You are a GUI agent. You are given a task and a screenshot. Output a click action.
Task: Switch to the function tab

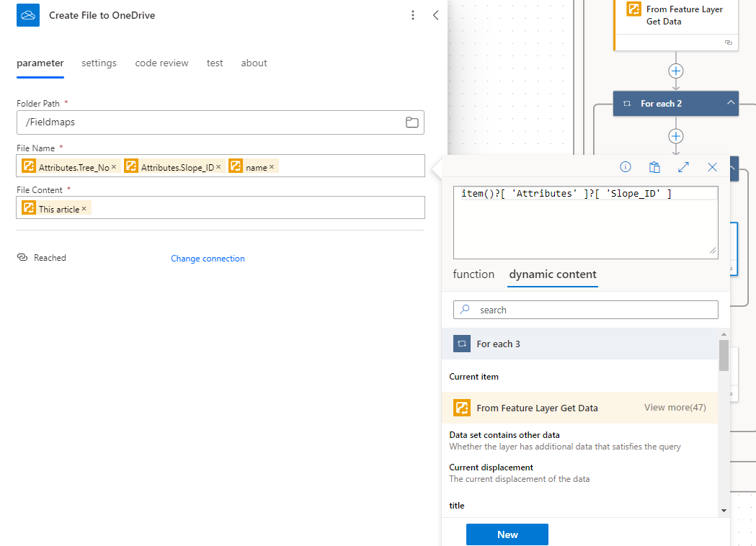(473, 274)
